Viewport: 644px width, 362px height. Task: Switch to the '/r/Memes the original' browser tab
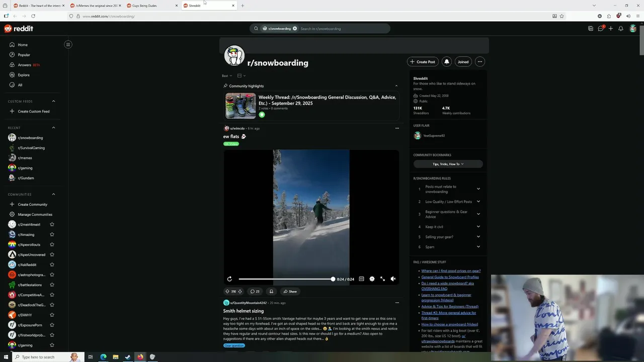coord(95,6)
